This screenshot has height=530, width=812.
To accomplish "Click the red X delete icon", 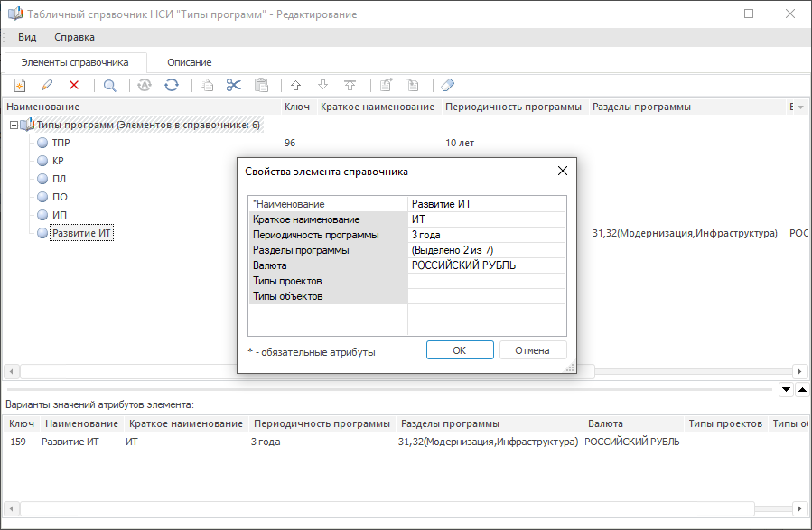I will [x=74, y=85].
